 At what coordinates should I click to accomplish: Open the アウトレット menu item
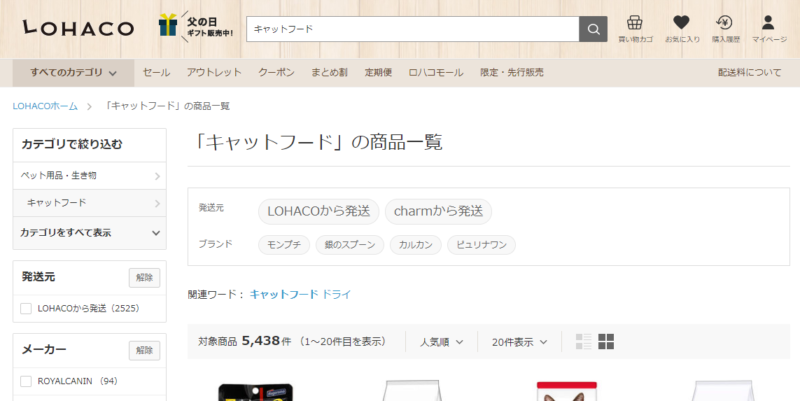[x=214, y=72]
